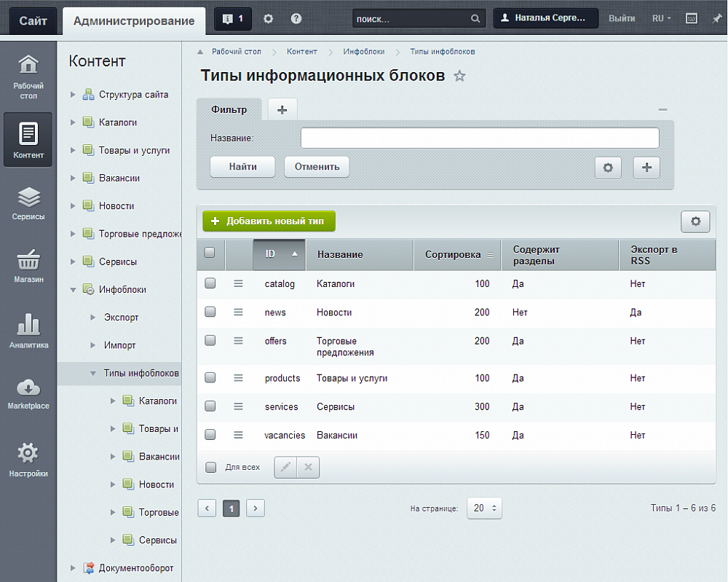This screenshot has height=582, width=728.
Task: Select the catalog row checkbox
Action: pyautogui.click(x=210, y=283)
